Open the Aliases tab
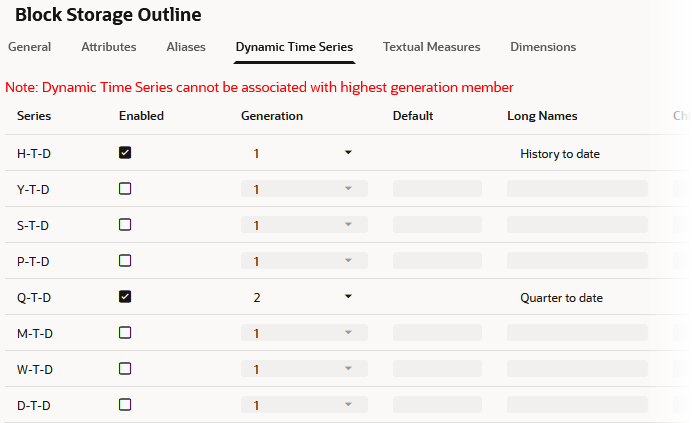The height and width of the screenshot is (423, 692). coord(186,47)
